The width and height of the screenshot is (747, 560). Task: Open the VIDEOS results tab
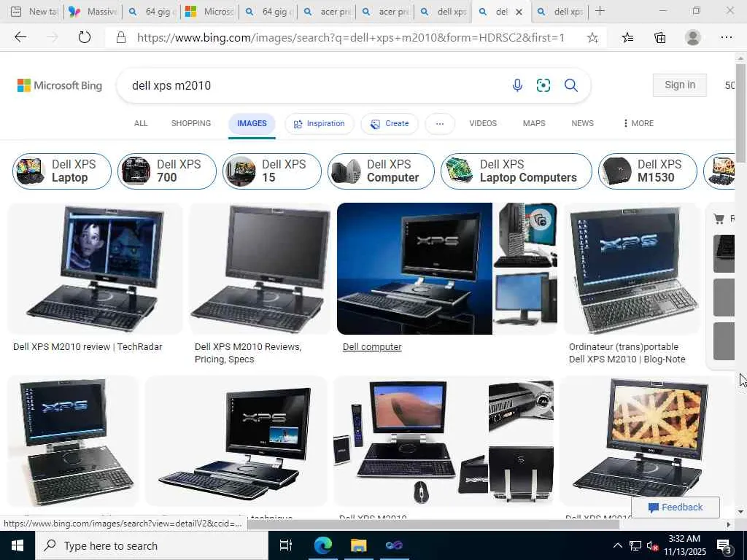tap(483, 123)
